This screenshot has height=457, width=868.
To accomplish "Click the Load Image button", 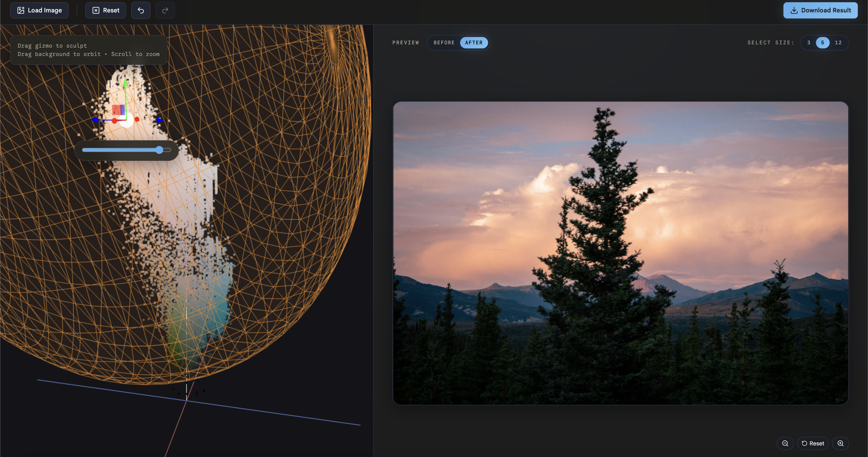I will point(39,10).
